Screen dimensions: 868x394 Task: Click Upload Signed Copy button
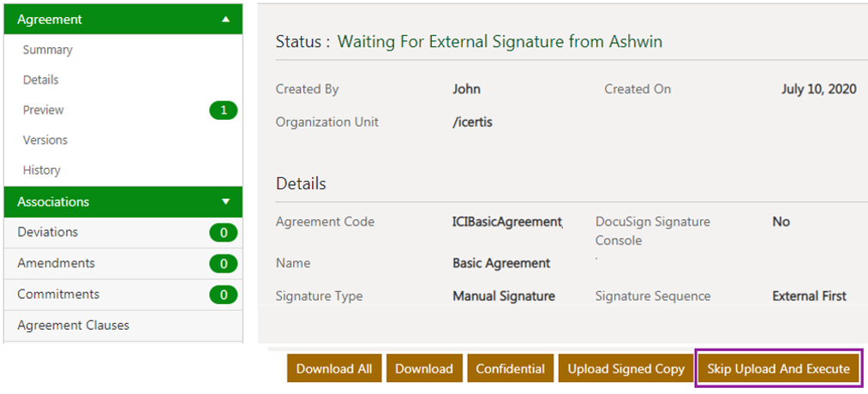(626, 368)
